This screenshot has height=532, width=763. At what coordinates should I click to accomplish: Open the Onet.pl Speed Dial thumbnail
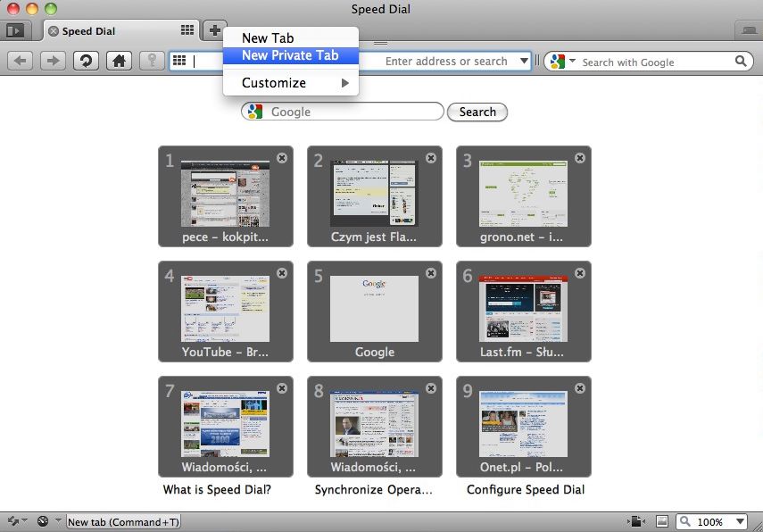coord(524,427)
